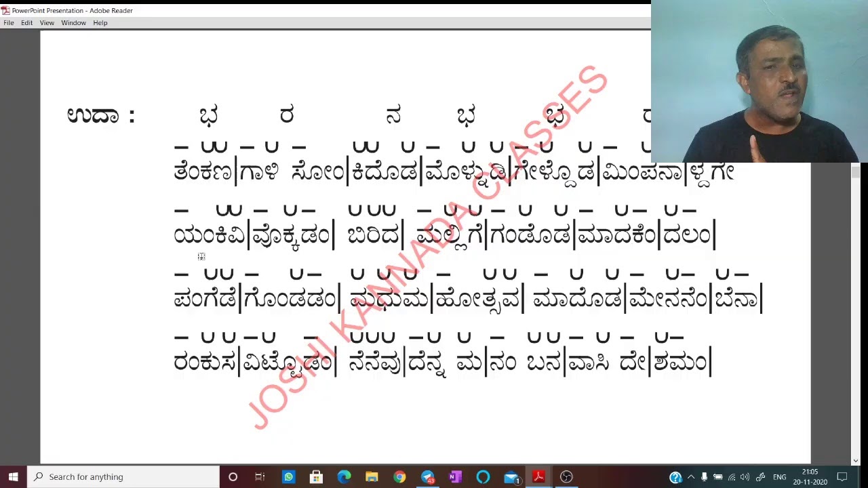
Task: Click the word 'ತೆಂಕಣ' in the first line
Action: pyautogui.click(x=203, y=172)
